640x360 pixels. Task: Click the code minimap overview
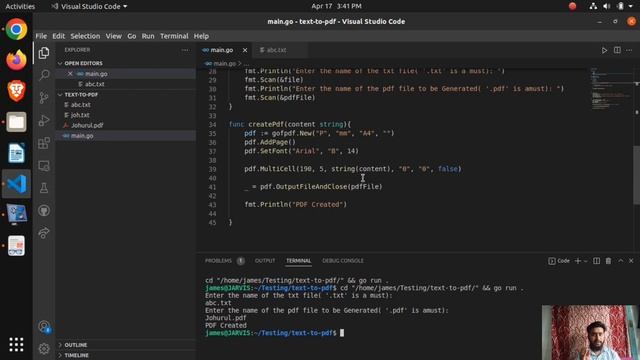pyautogui.click(x=611, y=89)
